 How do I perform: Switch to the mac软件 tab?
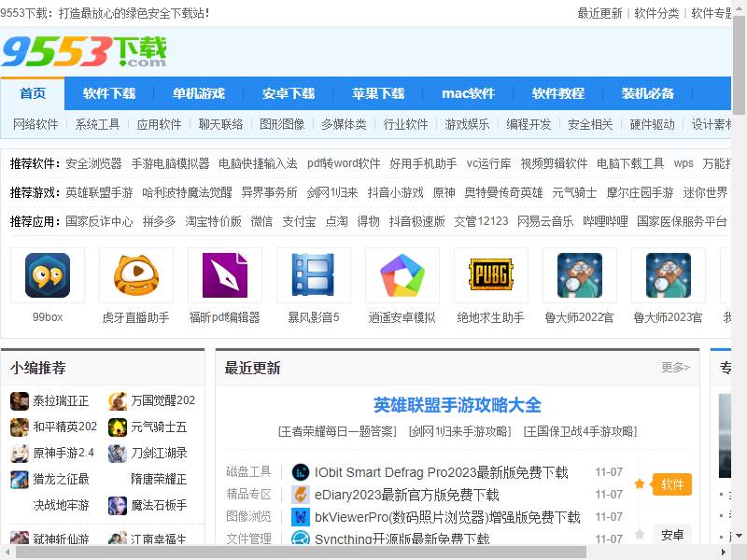[468, 93]
